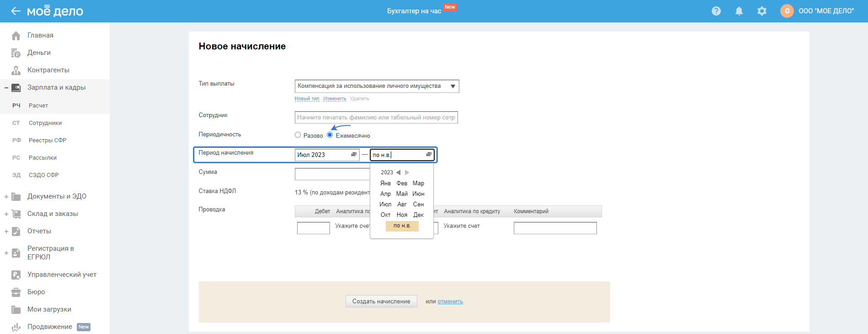
Task: Click the Мои загрузки folder icon
Action: point(16,310)
